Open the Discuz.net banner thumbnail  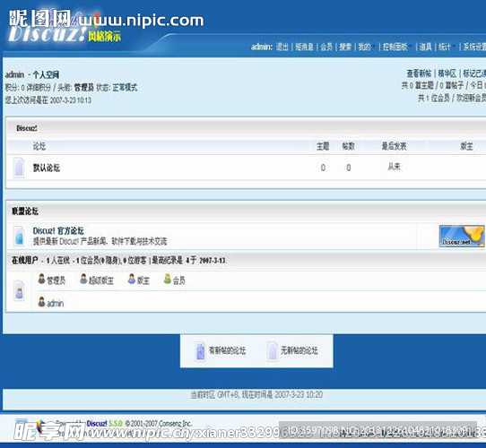[x=462, y=236]
